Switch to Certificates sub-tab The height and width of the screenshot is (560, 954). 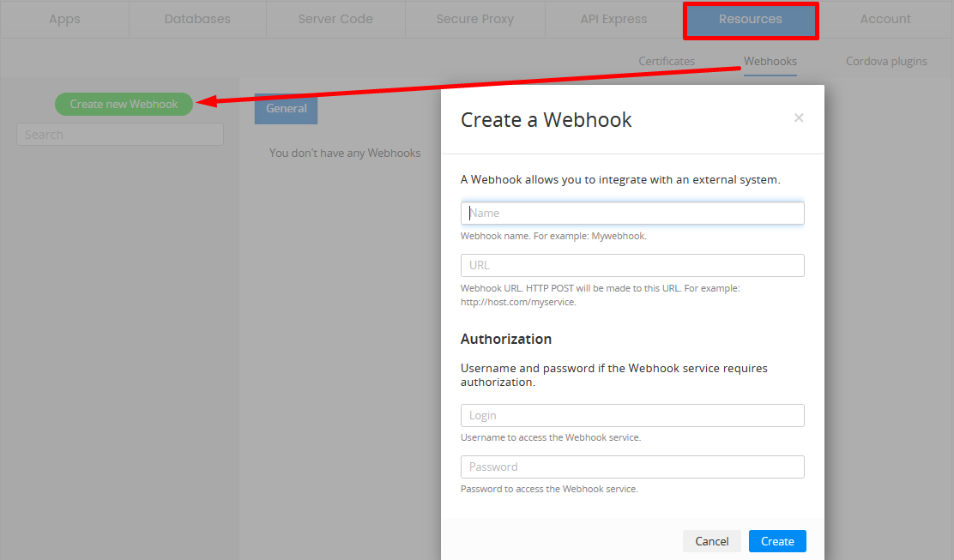tap(667, 62)
